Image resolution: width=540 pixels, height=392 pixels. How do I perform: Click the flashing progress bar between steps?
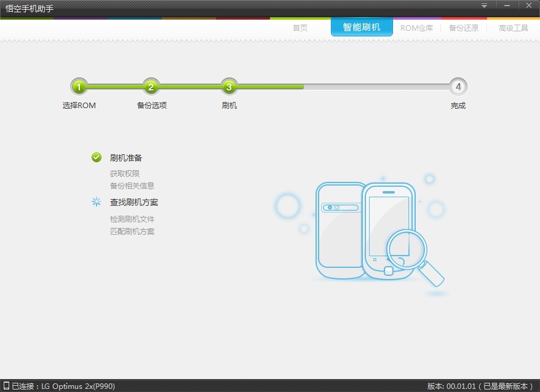click(x=269, y=87)
